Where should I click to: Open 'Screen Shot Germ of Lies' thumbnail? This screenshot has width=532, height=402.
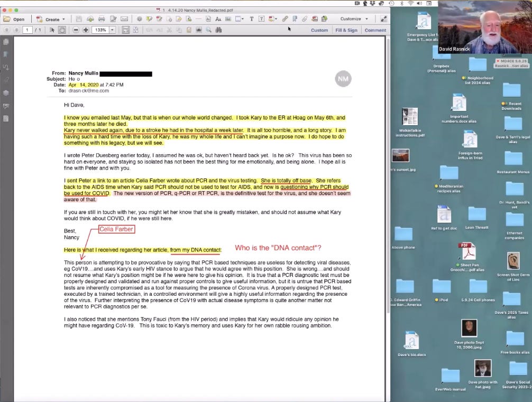513,266
